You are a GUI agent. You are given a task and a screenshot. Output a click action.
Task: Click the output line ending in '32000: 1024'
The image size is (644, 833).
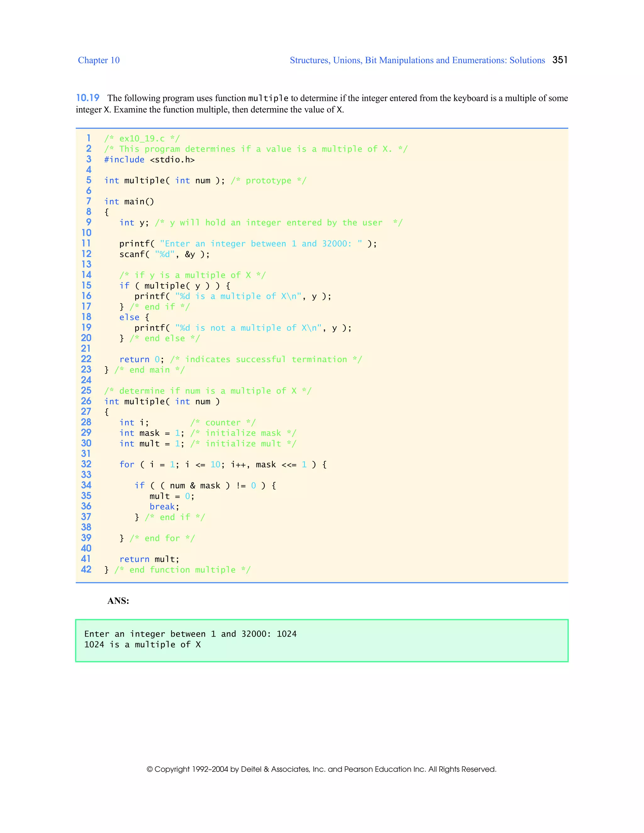[x=190, y=634]
